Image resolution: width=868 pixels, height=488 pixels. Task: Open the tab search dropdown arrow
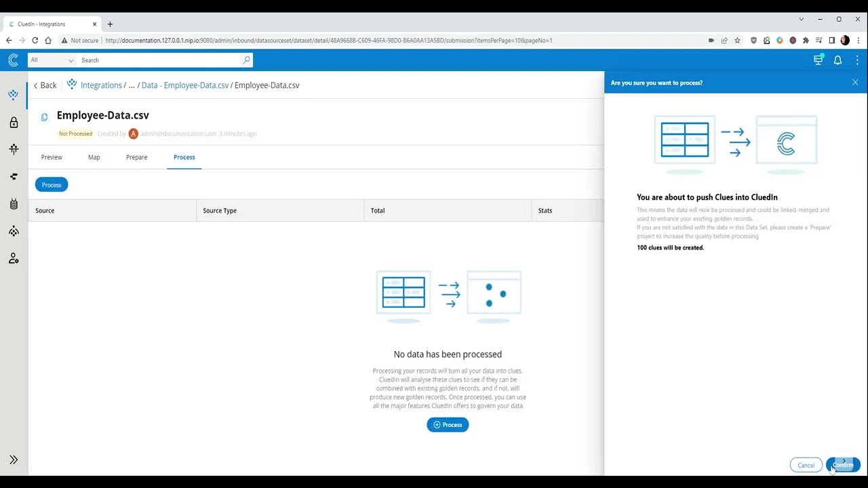tap(802, 19)
